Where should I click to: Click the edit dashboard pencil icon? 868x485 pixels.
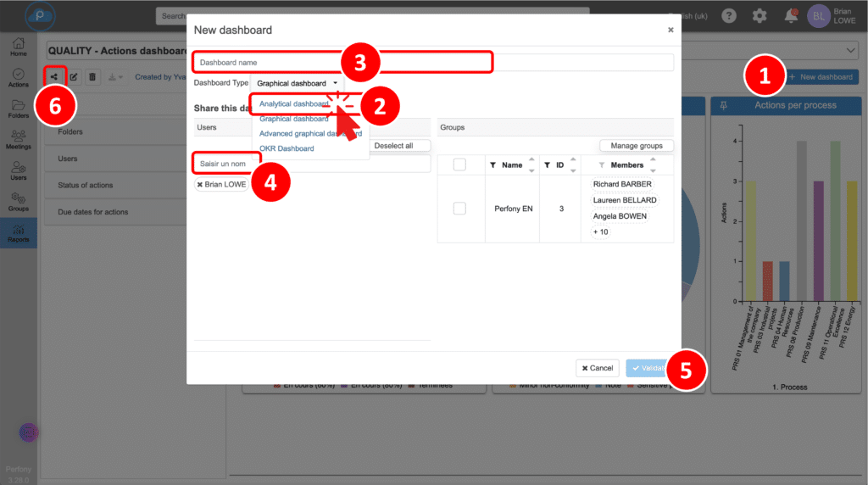pos(74,77)
